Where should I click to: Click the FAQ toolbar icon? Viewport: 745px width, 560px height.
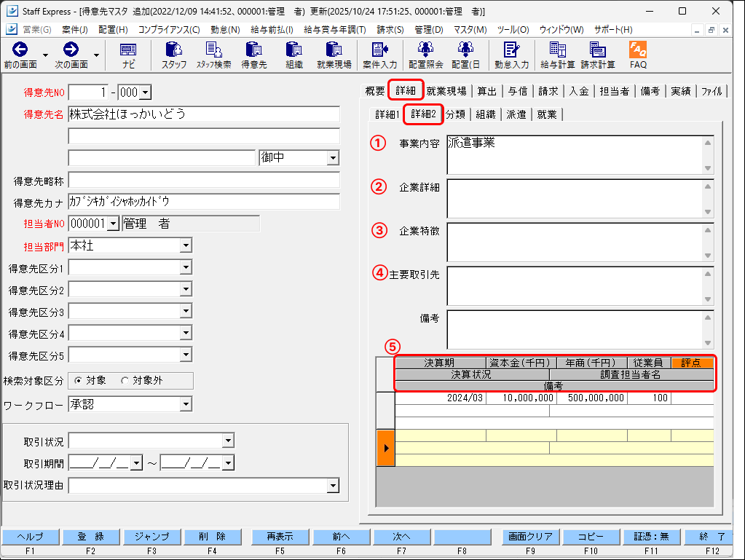(x=638, y=55)
